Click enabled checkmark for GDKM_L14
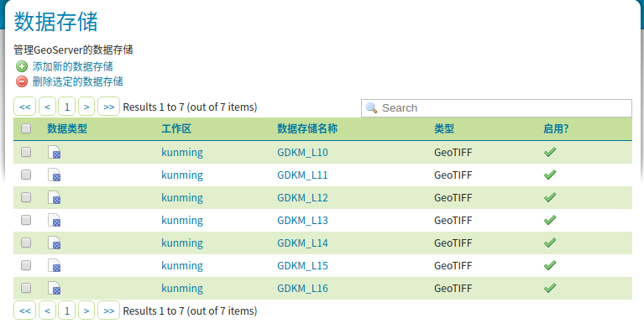 coord(550,243)
